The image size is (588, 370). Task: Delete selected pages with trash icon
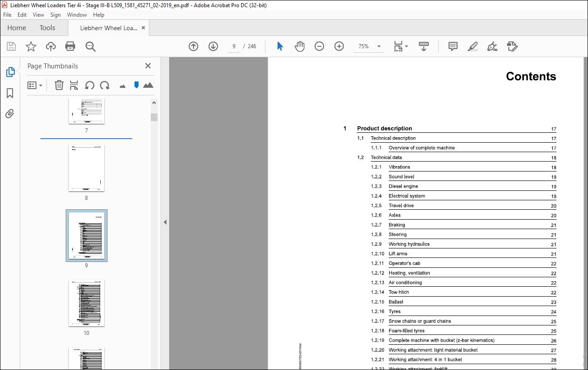pos(59,85)
